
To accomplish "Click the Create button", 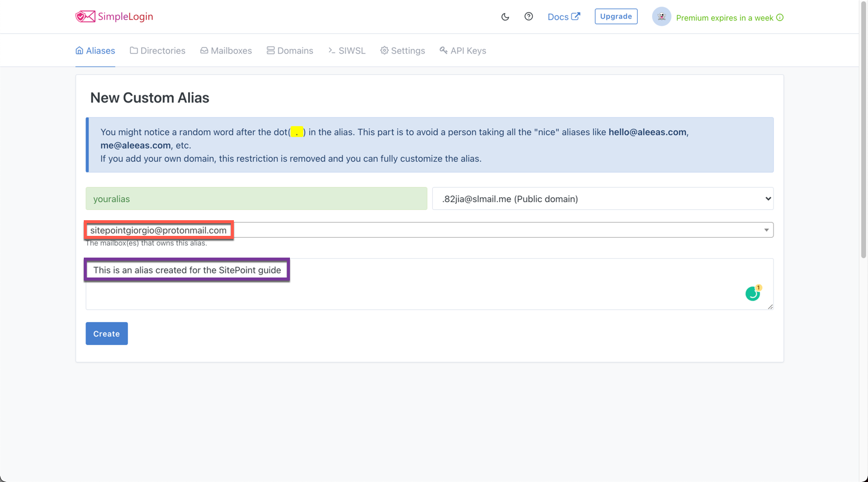I will coord(107,334).
